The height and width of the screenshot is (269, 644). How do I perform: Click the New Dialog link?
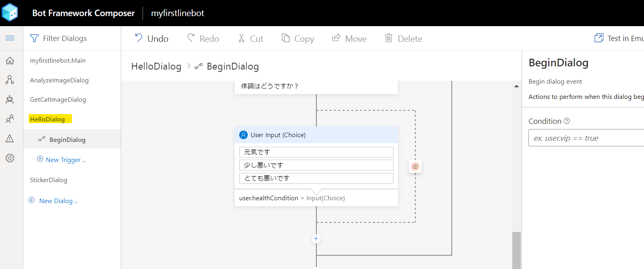(x=53, y=201)
